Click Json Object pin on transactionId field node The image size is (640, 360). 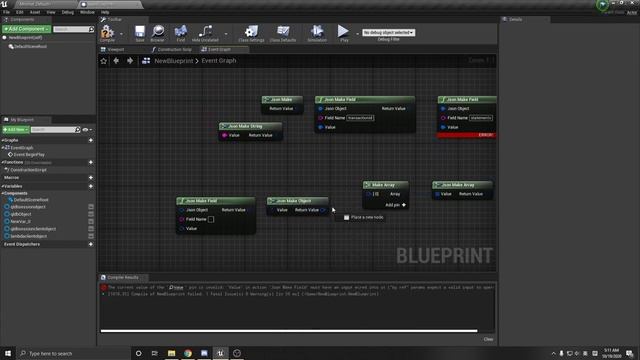[320, 109]
